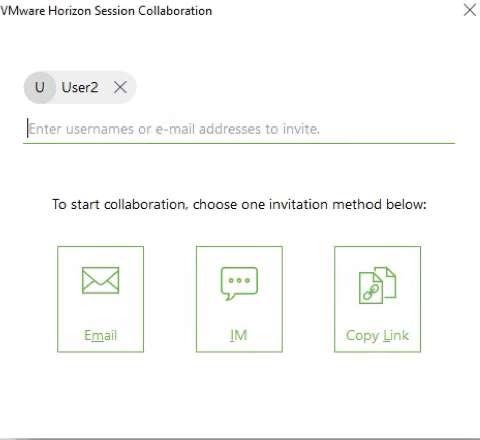Click the VMware Horizon Session Collaboration title
480x440 pixels.
point(106,11)
